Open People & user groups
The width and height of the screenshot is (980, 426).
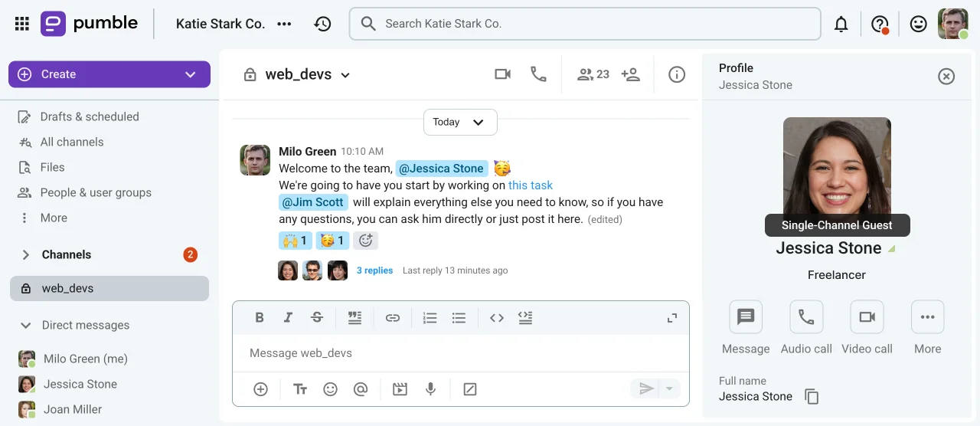click(x=96, y=192)
